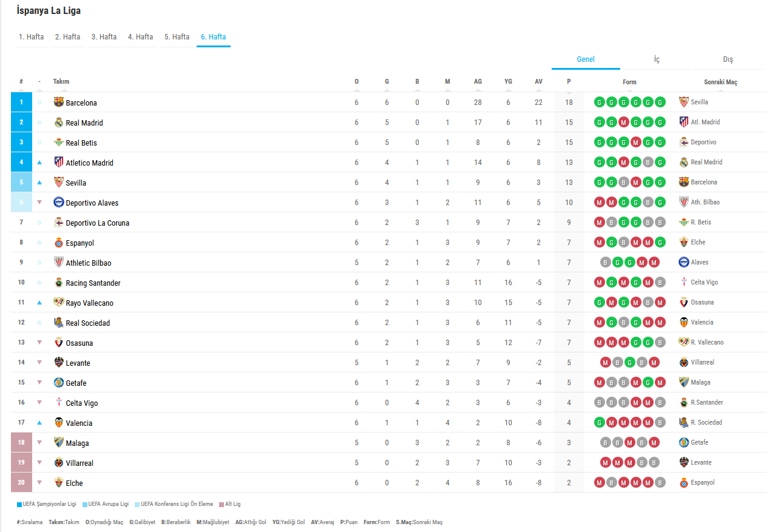Click the Levante crest in Takım column
The image size is (775, 532).
(59, 362)
